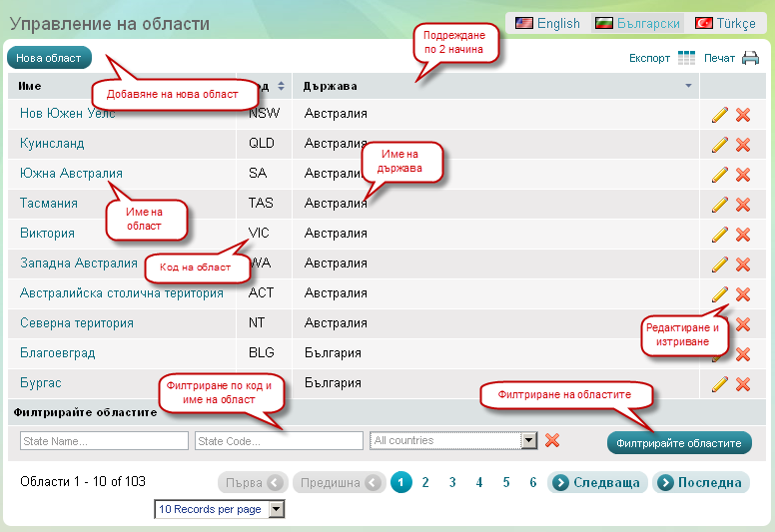Screen dimensions: 775x532
Task: Edit the Южна Австралия row
Action: (719, 175)
